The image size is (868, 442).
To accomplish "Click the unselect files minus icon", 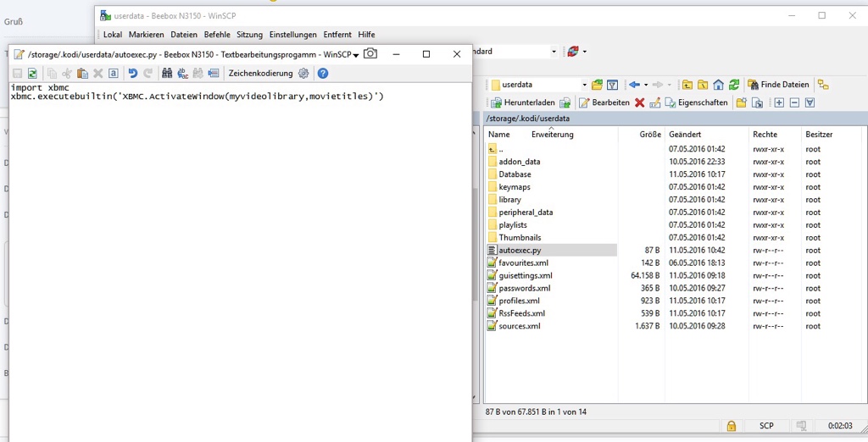I will 794,102.
